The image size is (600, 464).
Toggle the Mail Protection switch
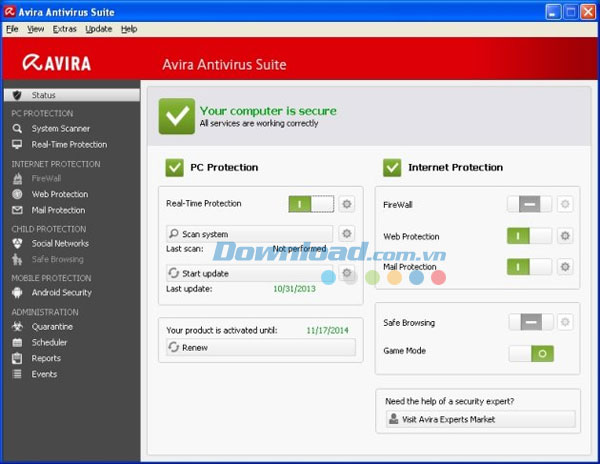coord(529,267)
